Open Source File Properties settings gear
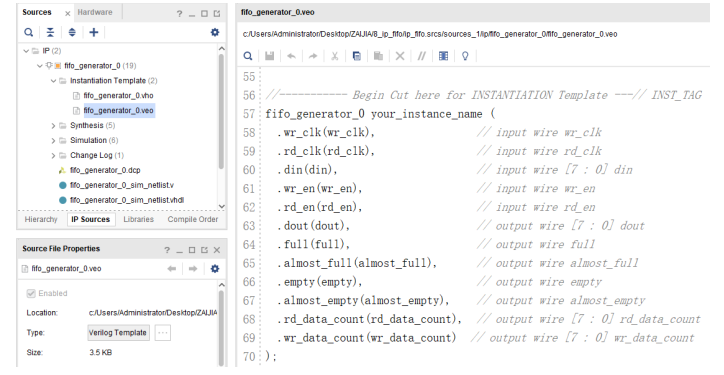Image resolution: width=724 pixels, height=375 pixels. coord(215,269)
